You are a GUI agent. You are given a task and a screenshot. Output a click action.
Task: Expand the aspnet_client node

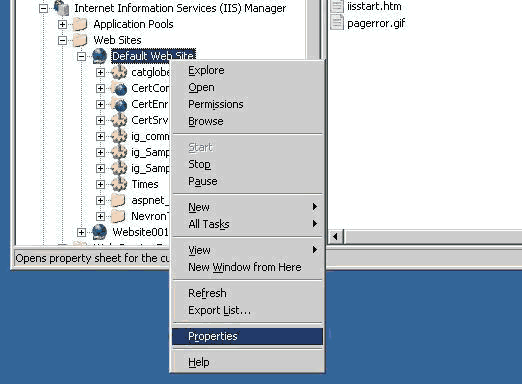coord(100,200)
